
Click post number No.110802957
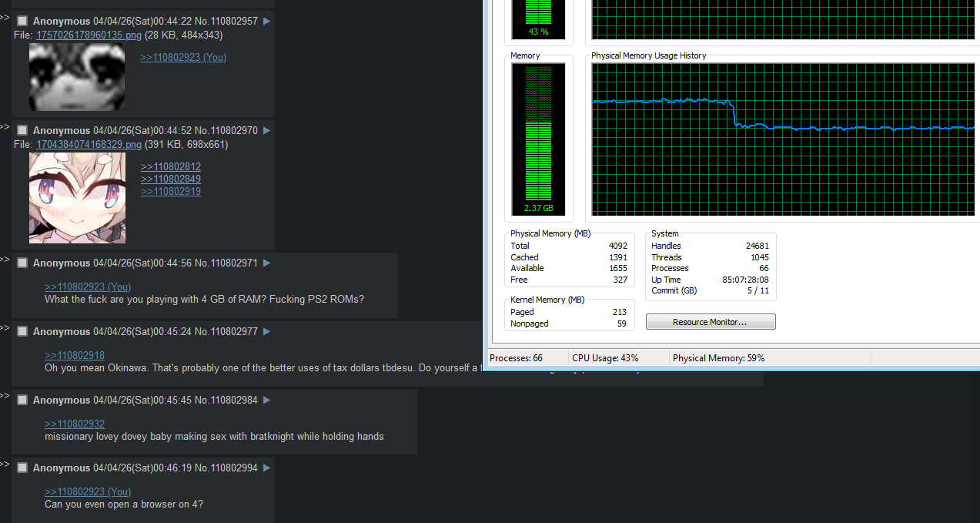[x=226, y=22]
